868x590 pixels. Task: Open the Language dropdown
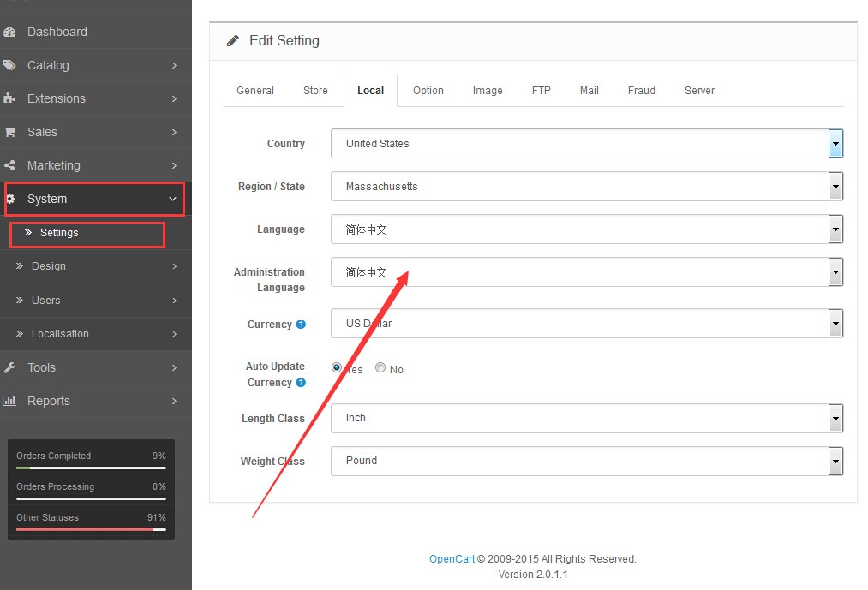587,229
